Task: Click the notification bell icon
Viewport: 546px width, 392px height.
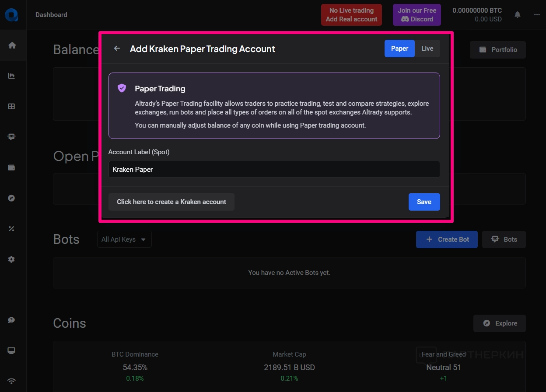Action: pyautogui.click(x=518, y=15)
